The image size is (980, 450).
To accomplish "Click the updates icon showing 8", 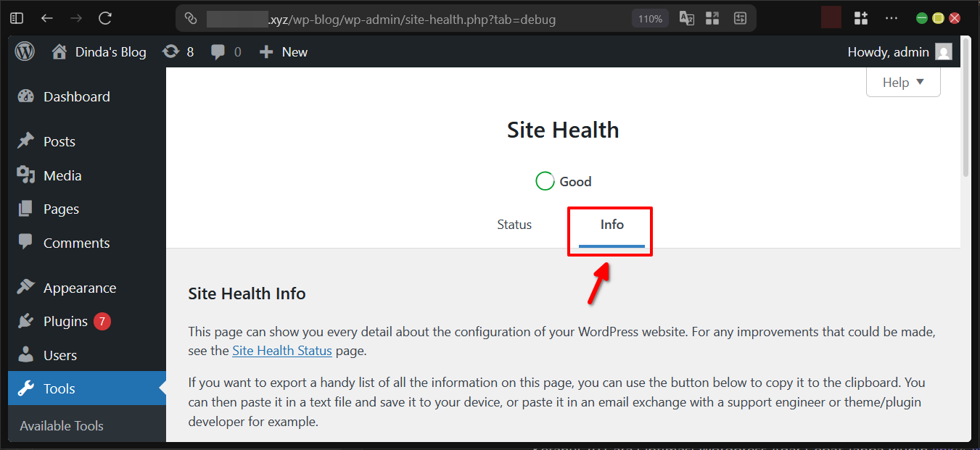I will tap(177, 51).
